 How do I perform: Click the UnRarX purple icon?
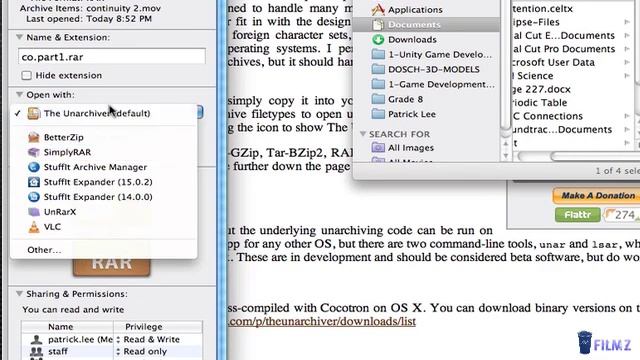coord(34,212)
